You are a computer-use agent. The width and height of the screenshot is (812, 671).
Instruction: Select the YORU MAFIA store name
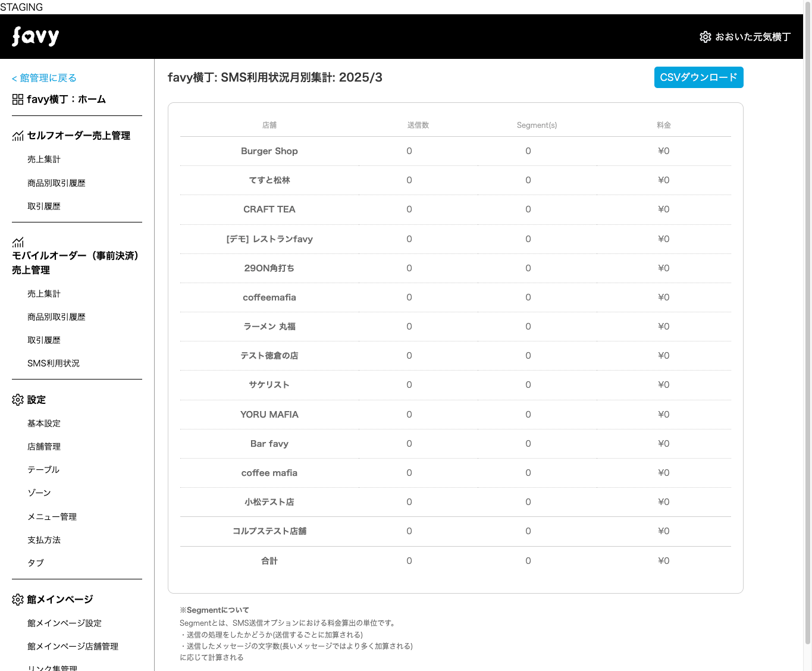click(x=269, y=415)
